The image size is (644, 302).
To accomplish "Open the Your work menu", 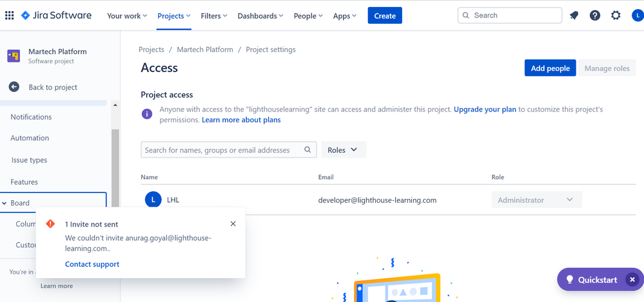I will pyautogui.click(x=127, y=16).
